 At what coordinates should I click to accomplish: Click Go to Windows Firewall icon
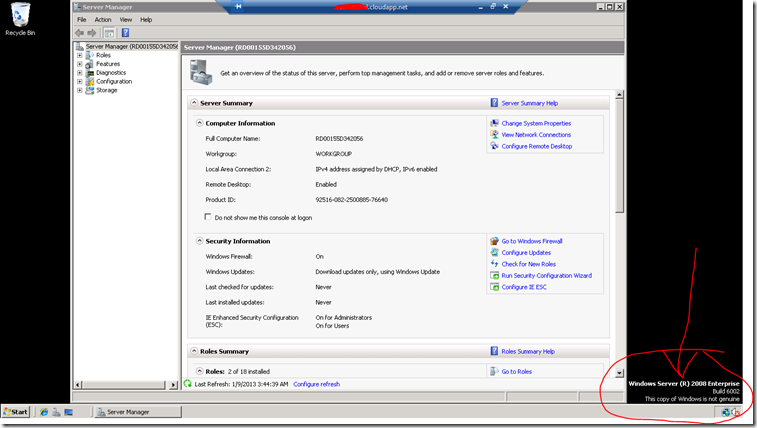pos(494,241)
